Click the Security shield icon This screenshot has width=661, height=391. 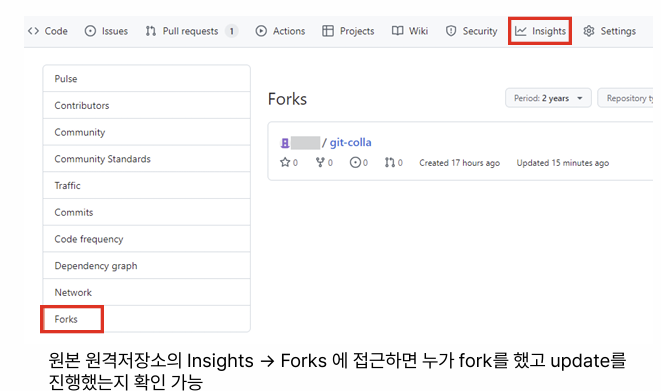(451, 31)
